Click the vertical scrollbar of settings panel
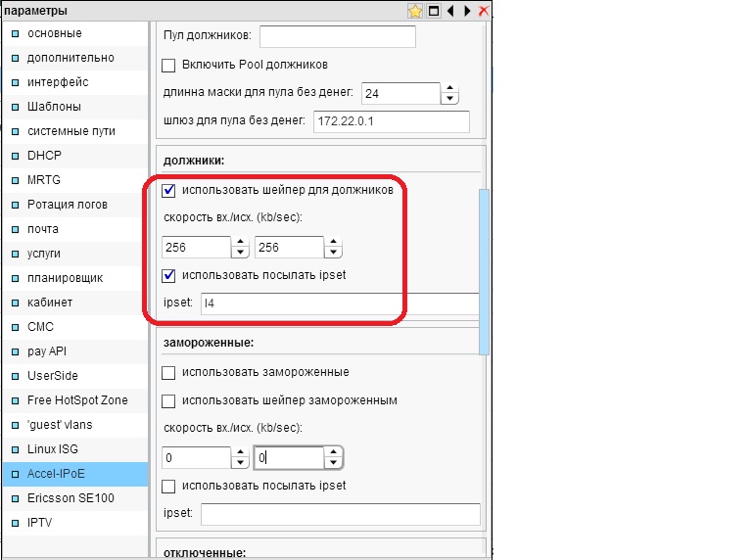The width and height of the screenshot is (752, 560). (482, 272)
